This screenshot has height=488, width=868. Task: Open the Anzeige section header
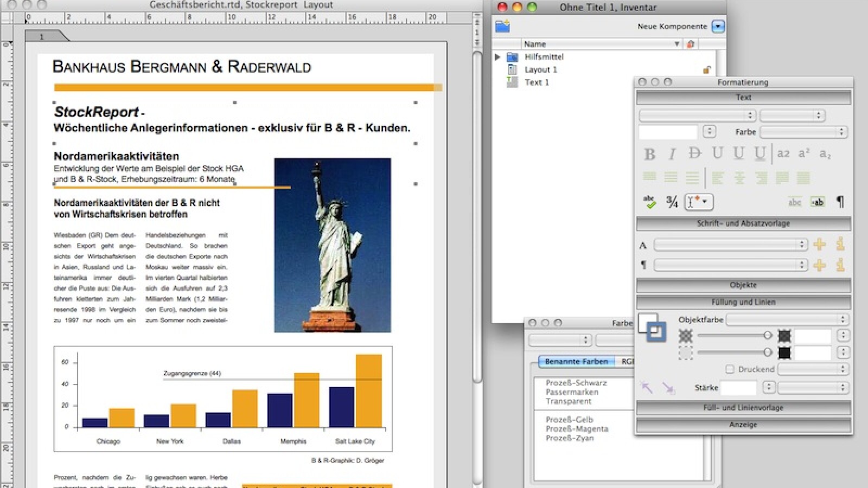coord(743,425)
